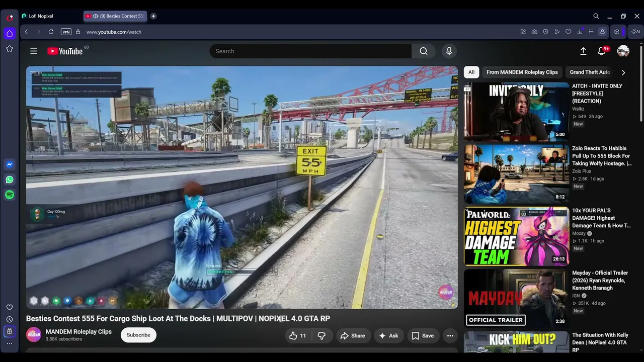Screen dimensions: 644x362
Task: Open extensions cube icon in toolbar
Action: tap(617, 32)
